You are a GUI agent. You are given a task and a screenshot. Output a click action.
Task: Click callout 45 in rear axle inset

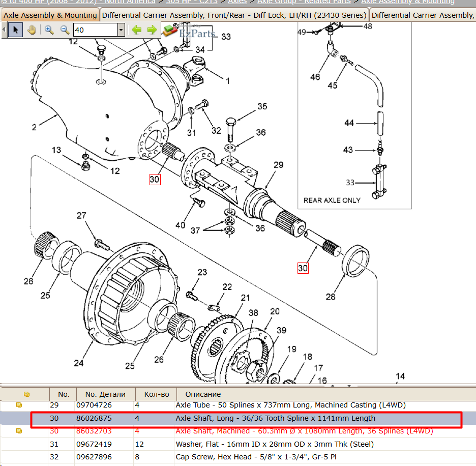(x=333, y=85)
